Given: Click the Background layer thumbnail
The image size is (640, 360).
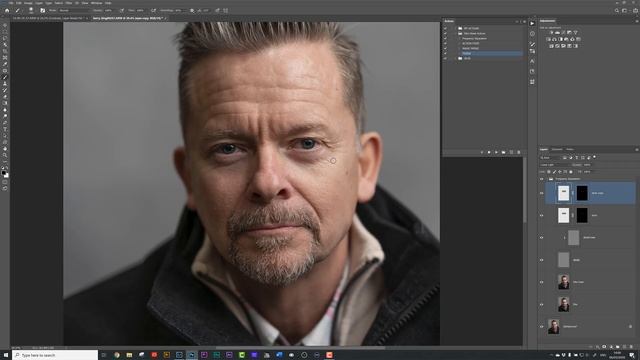Looking at the screenshot, I should 554,327.
